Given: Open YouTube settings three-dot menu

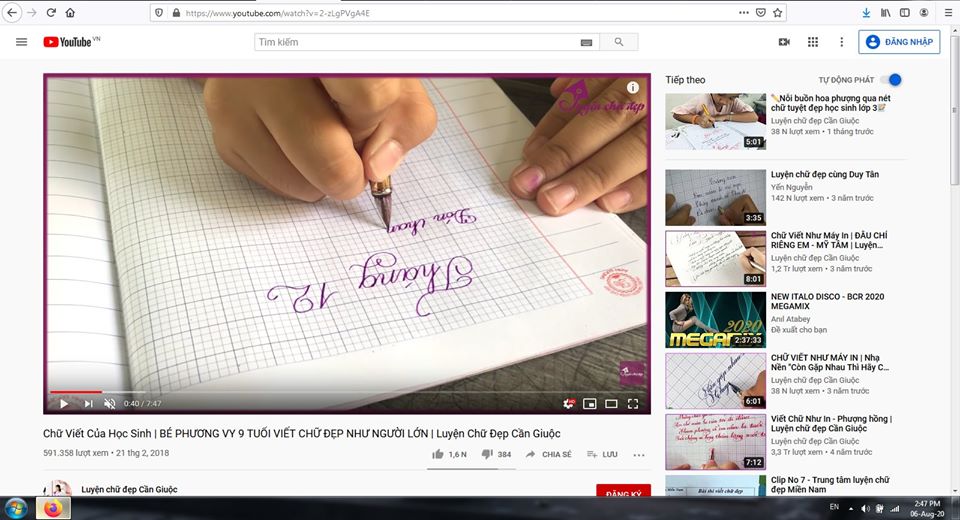Looking at the screenshot, I should pyautogui.click(x=841, y=42).
